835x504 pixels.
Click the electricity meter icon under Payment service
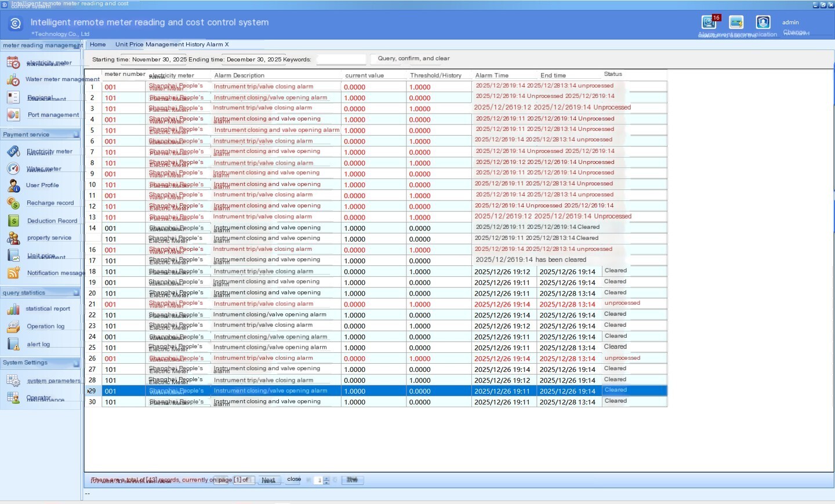pos(13,151)
